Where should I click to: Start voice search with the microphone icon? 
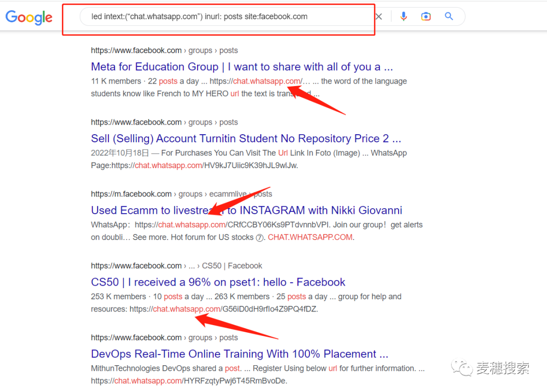(403, 17)
